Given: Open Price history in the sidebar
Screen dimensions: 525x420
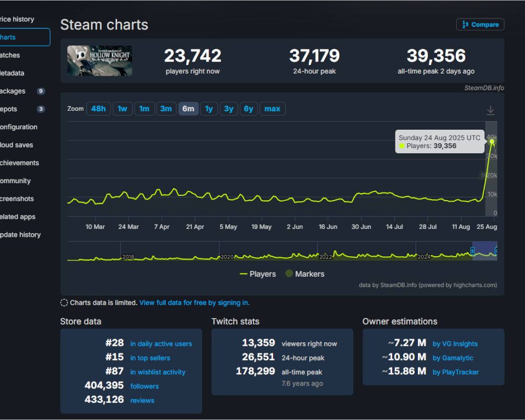Looking at the screenshot, I should (17, 19).
